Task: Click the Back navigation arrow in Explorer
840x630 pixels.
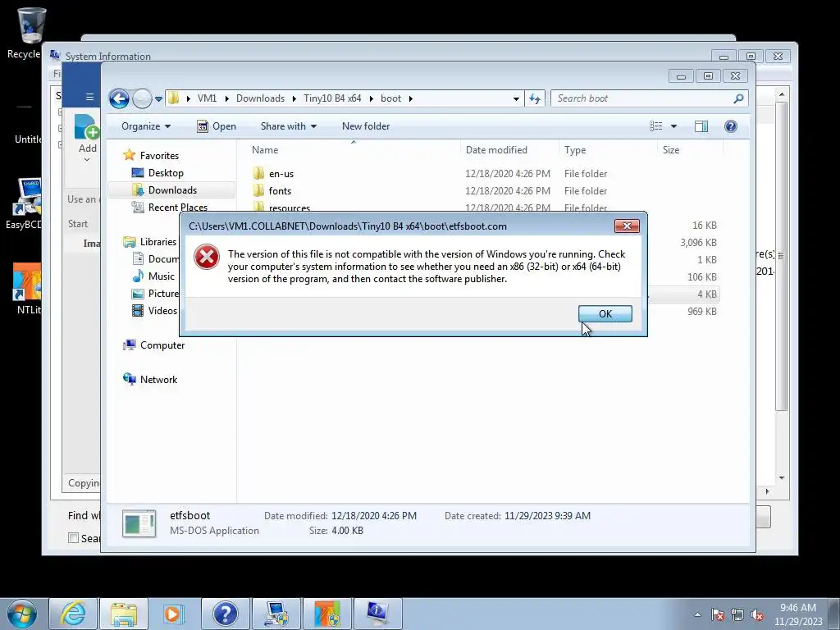Action: pos(119,98)
